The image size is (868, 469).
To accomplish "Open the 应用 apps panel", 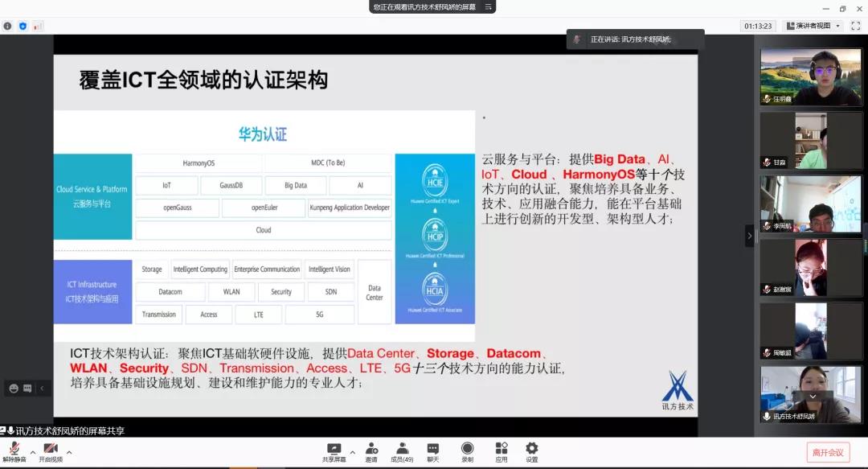I will tap(500, 450).
